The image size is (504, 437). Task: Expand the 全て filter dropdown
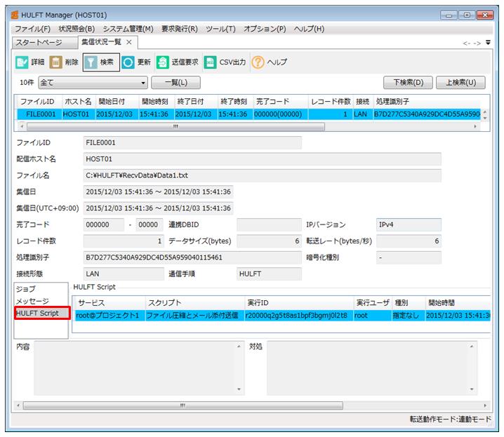coord(144,83)
